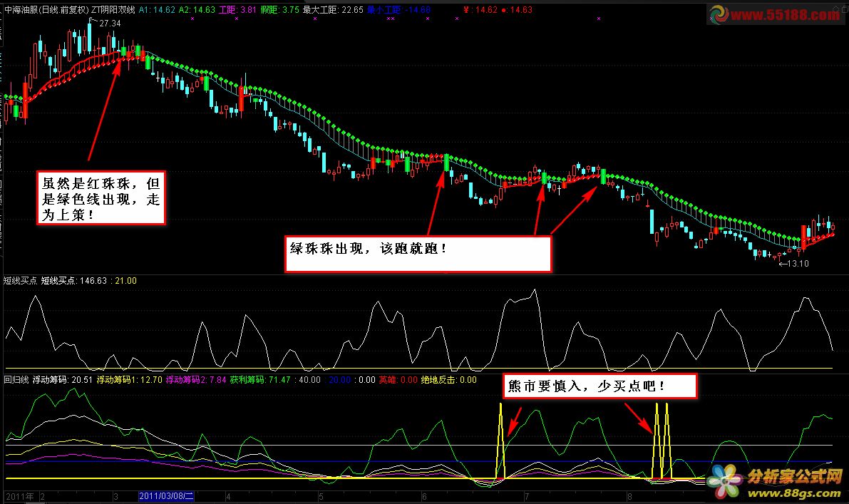The image size is (849, 504).
Task: Click the magenta 浮动筹码2: 7.84 label
Action: (196, 379)
